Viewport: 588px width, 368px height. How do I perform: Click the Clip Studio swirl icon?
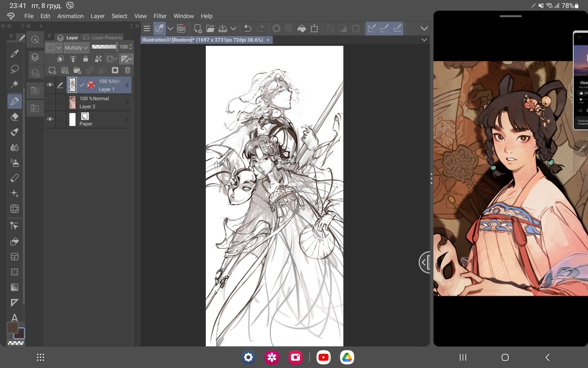[181, 28]
